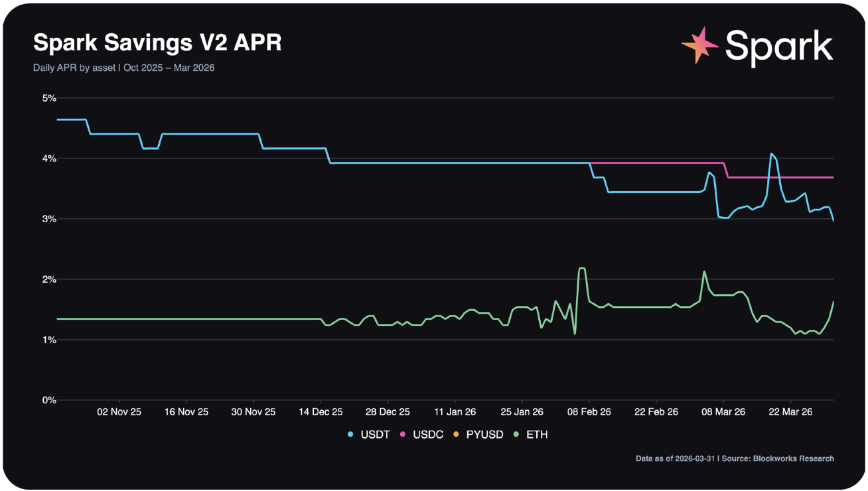Toggle the PYUSD legend entry
The image size is (868, 491).
478,435
